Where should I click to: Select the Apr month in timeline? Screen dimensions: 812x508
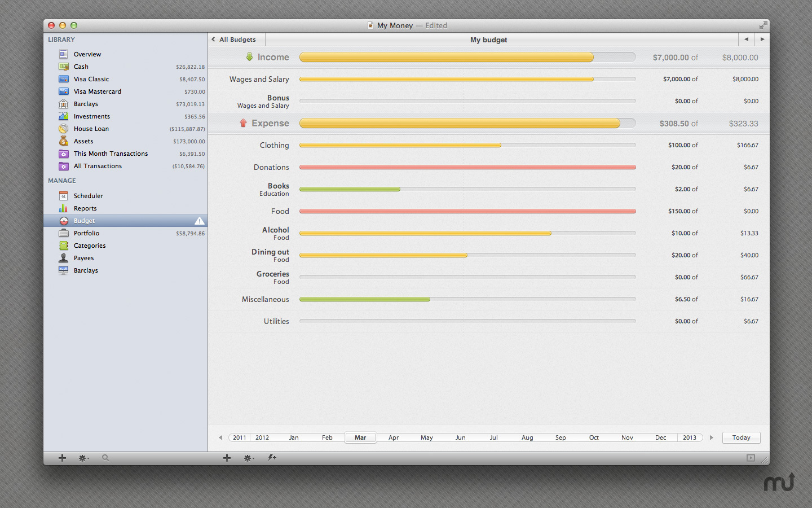click(394, 437)
